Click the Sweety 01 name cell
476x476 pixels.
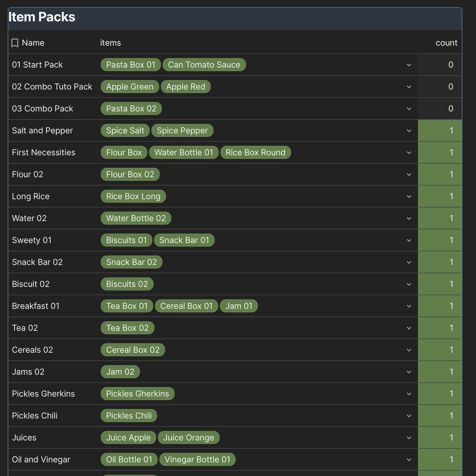click(x=32, y=240)
